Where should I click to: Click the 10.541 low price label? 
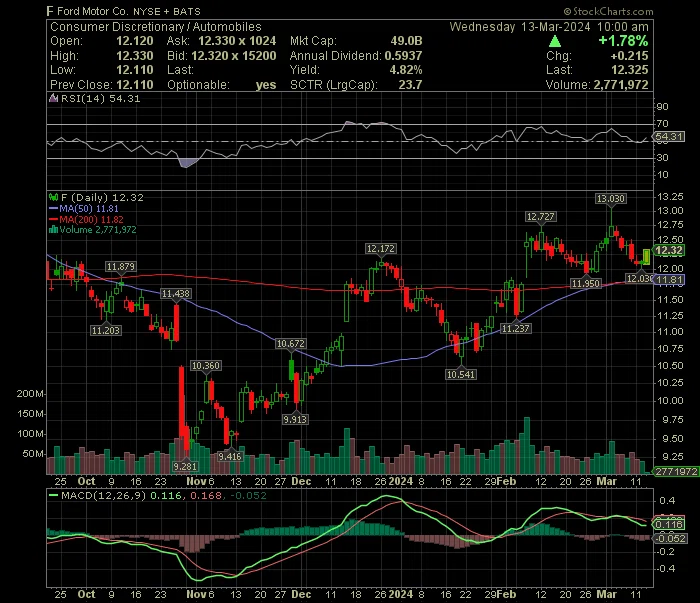[461, 374]
